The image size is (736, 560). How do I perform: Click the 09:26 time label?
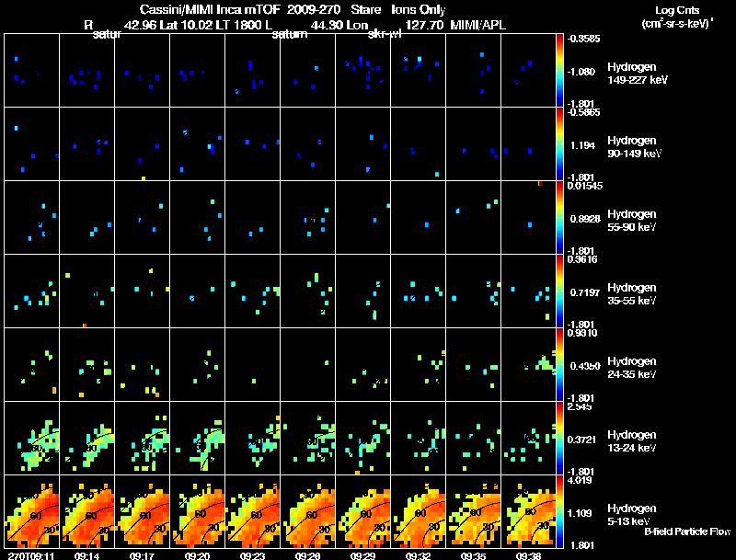pos(307,555)
